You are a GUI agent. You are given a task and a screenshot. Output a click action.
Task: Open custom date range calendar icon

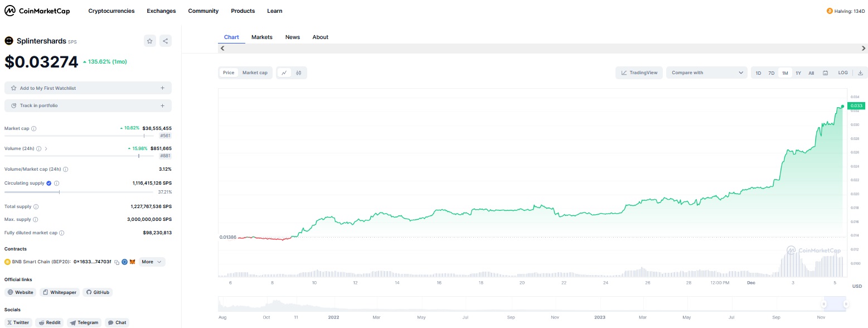click(826, 73)
